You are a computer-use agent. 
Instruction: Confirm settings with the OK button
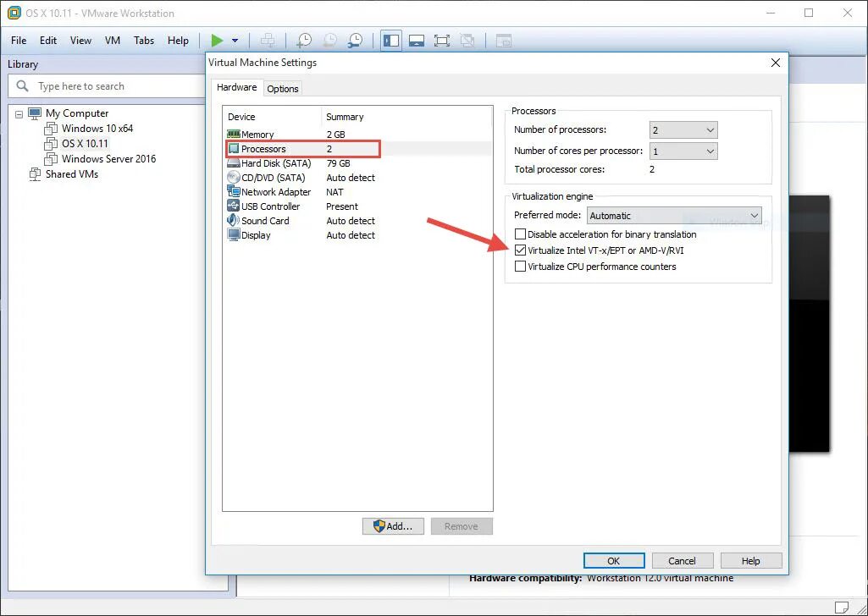click(613, 560)
